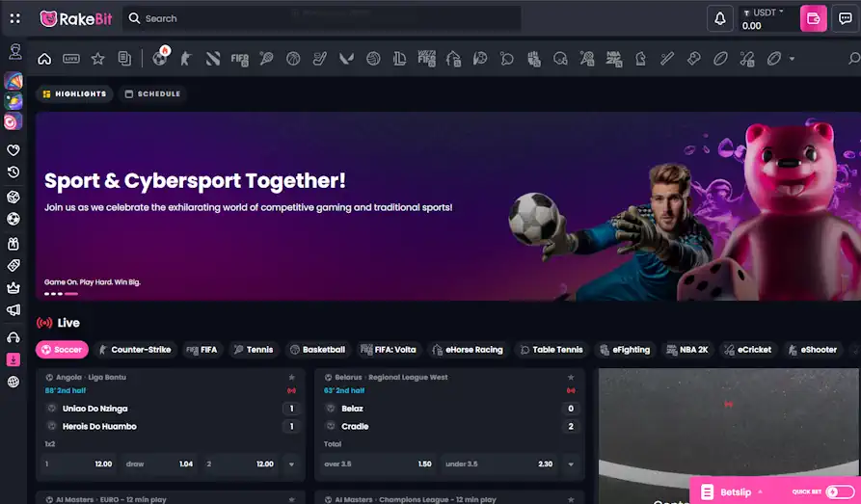This screenshot has width=861, height=504.
Task: Open the pink wallet button
Action: coord(813,18)
